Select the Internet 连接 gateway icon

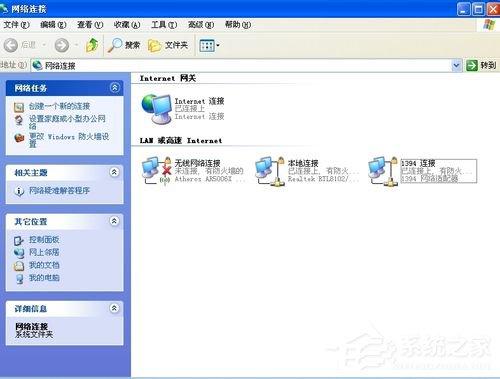point(156,109)
